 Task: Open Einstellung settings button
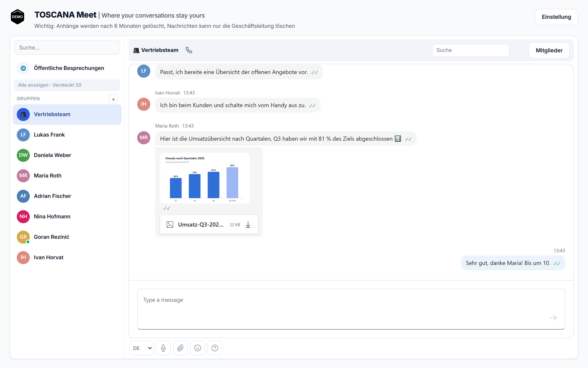click(556, 17)
